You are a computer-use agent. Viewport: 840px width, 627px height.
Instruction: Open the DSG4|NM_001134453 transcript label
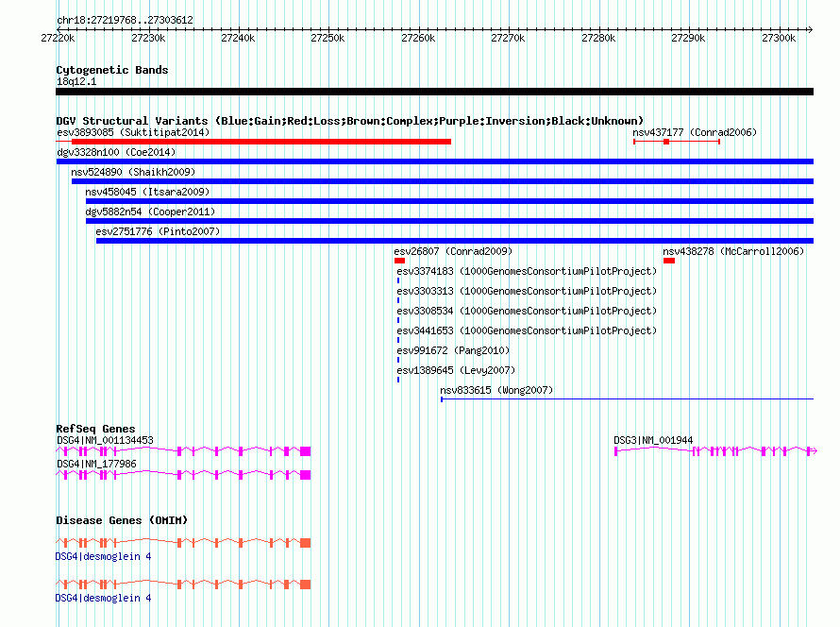pos(105,440)
